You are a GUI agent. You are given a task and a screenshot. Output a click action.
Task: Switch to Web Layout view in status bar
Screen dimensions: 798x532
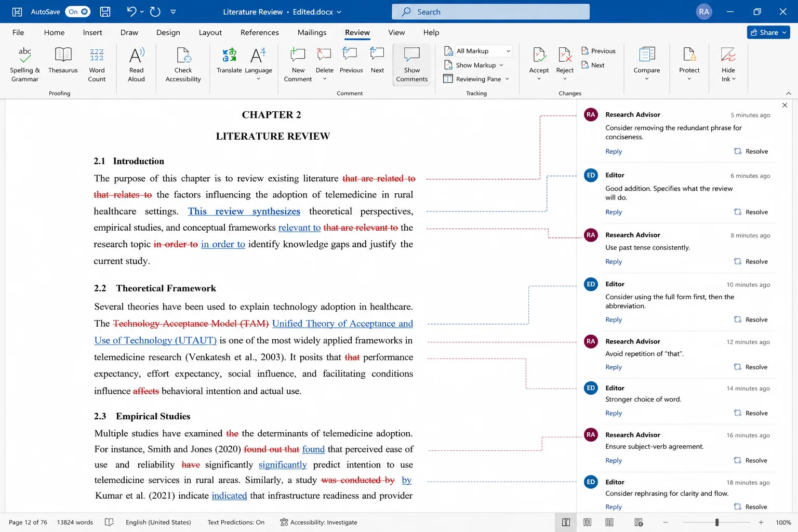point(609,523)
